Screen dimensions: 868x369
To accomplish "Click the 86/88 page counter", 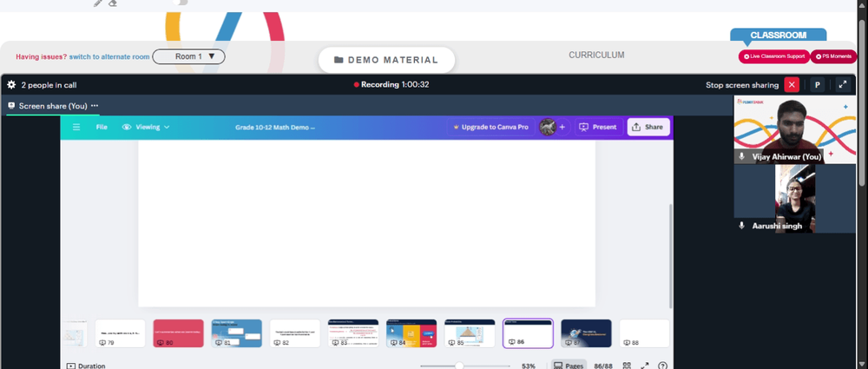I will click(603, 366).
